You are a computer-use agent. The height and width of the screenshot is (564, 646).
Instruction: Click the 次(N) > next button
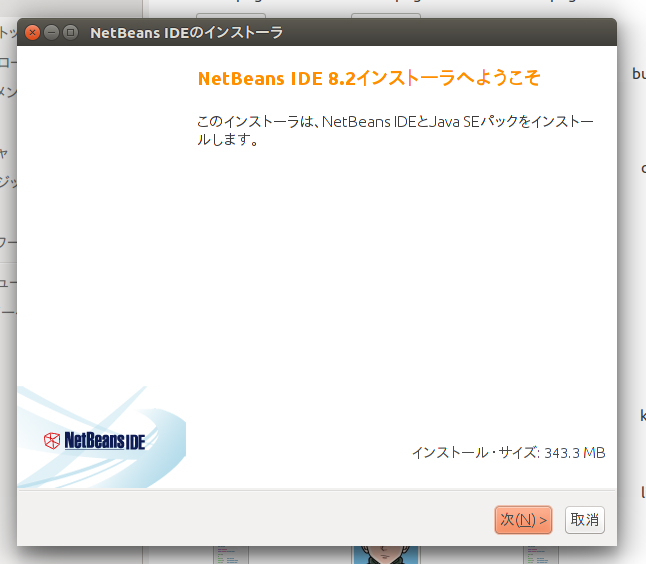tap(523, 520)
